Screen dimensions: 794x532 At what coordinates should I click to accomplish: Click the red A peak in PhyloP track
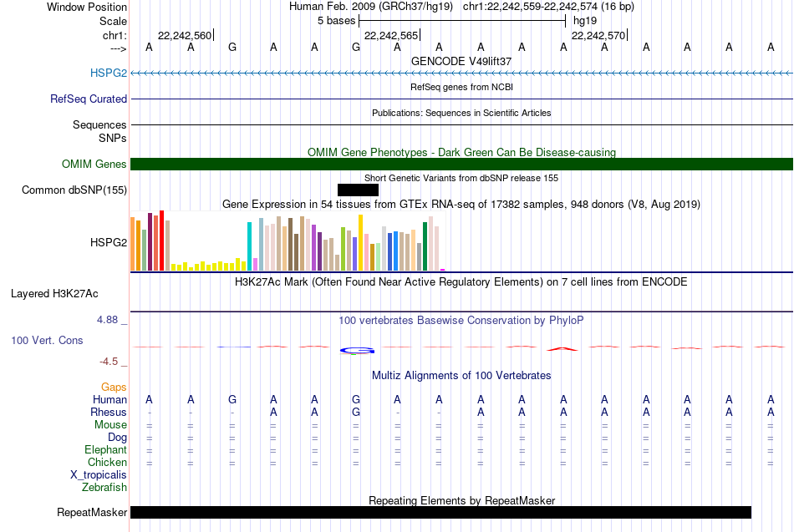[x=562, y=349]
